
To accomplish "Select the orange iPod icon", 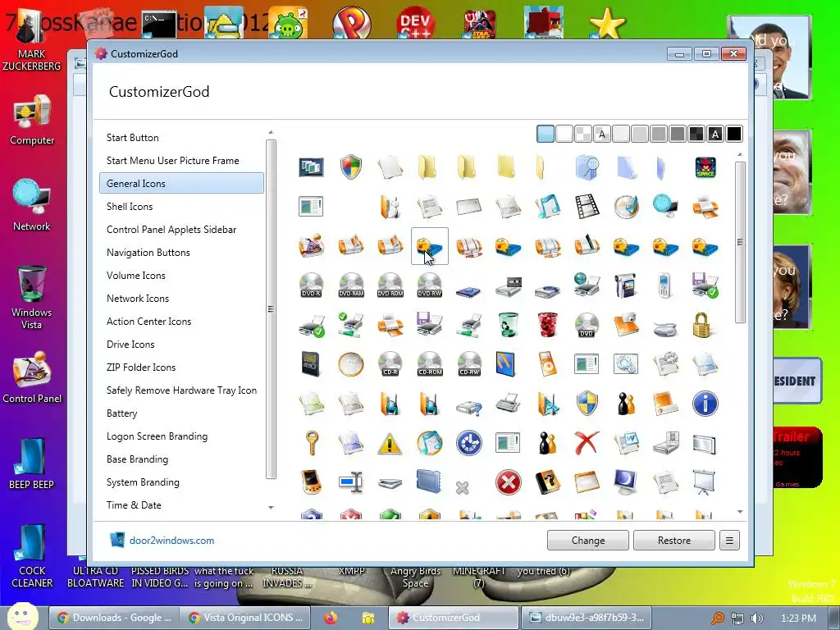I will click(547, 364).
